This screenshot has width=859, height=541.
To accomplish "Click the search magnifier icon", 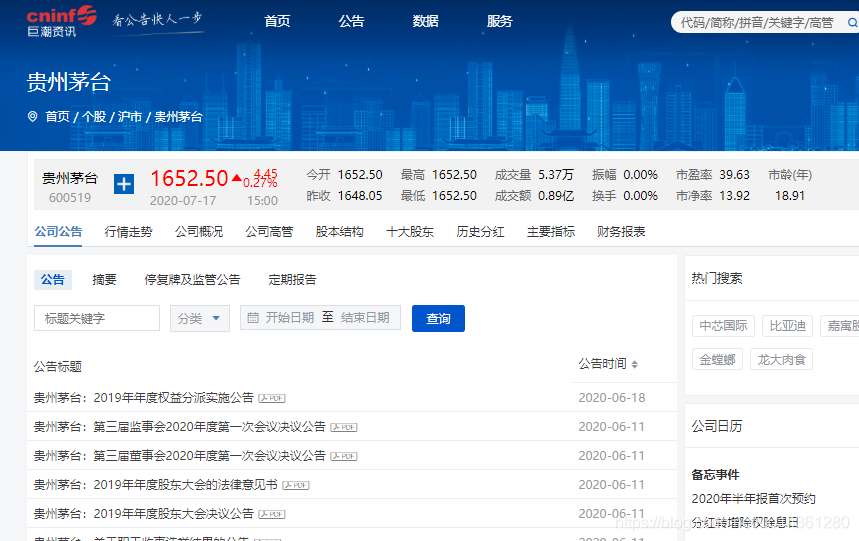I will (x=852, y=22).
